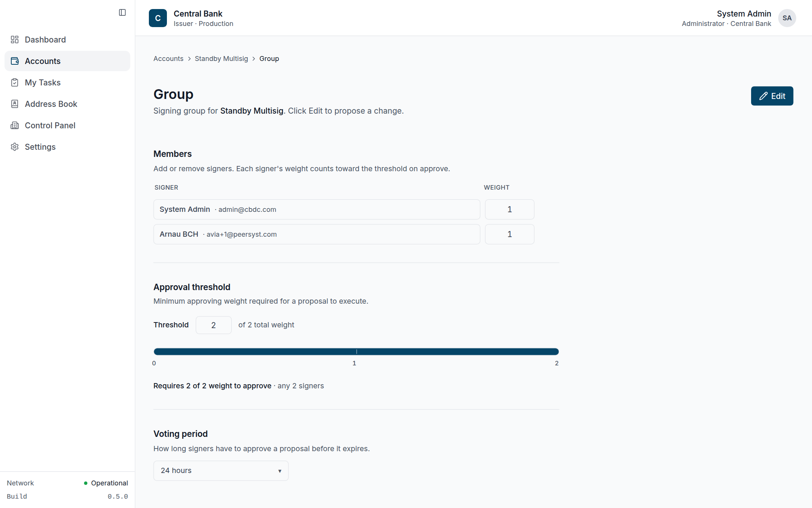
Task: Navigate to Standby Multisig breadcrumb
Action: pyautogui.click(x=221, y=59)
